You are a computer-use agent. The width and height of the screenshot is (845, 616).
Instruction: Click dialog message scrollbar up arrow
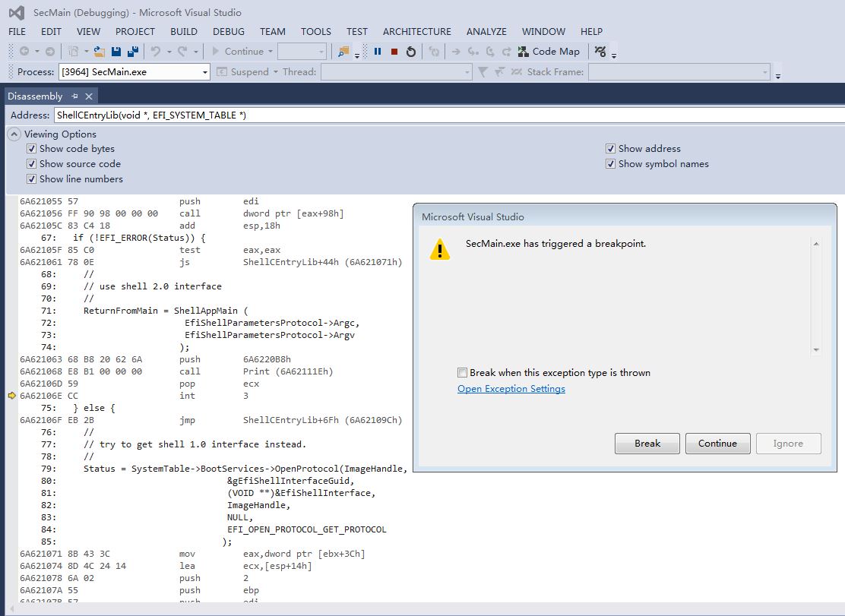click(x=816, y=244)
